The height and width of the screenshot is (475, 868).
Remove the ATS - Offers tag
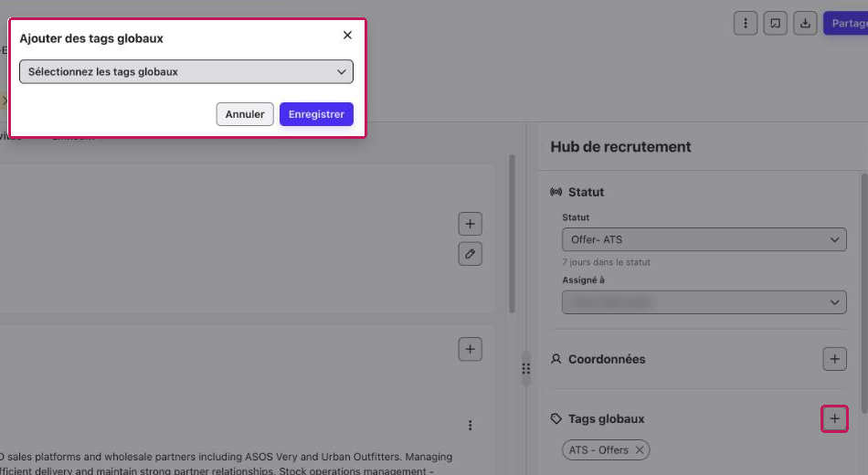[x=640, y=450]
